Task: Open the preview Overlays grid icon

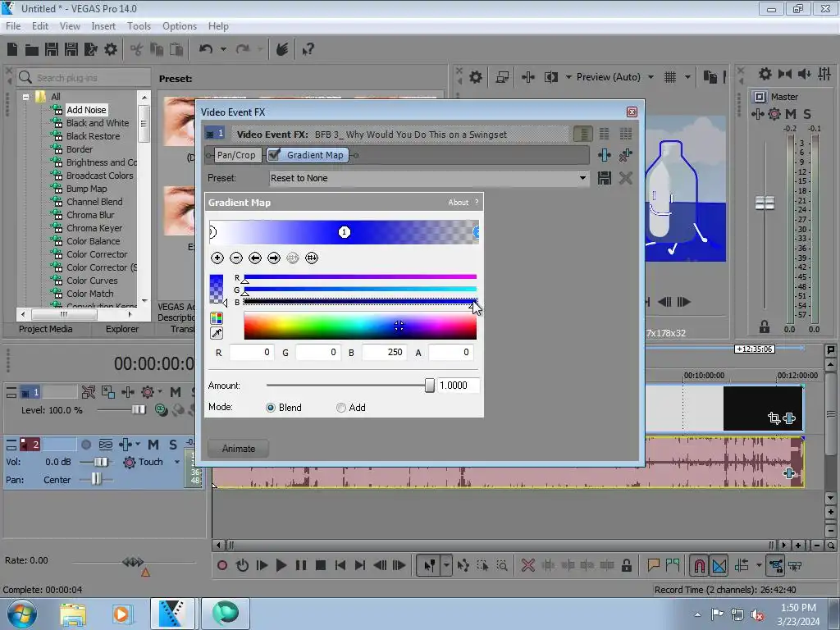Action: pyautogui.click(x=670, y=77)
